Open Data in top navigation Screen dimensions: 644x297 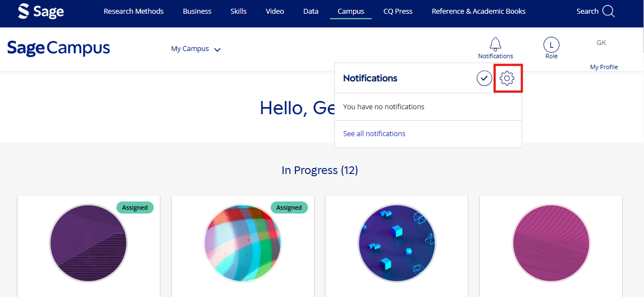(311, 12)
